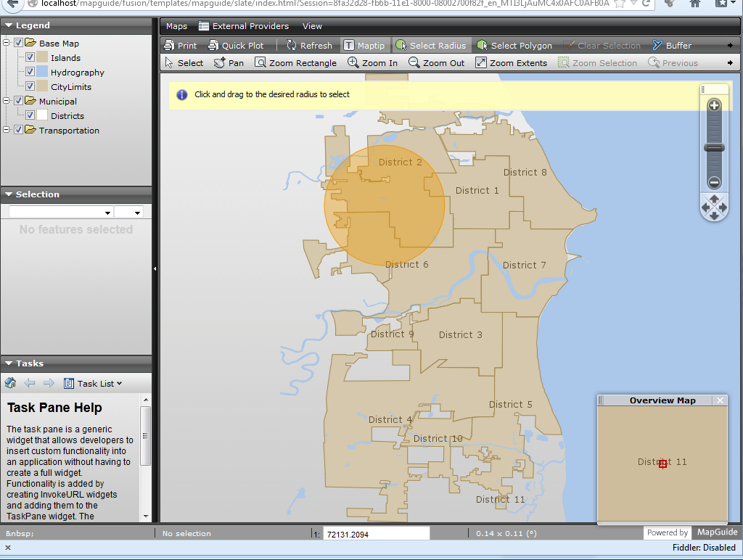The image size is (743, 560).
Task: Click the Refresh button
Action: pos(309,44)
